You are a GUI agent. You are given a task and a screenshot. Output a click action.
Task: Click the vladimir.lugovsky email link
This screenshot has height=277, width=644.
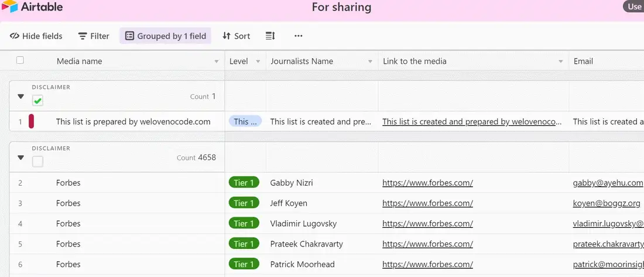(608, 224)
